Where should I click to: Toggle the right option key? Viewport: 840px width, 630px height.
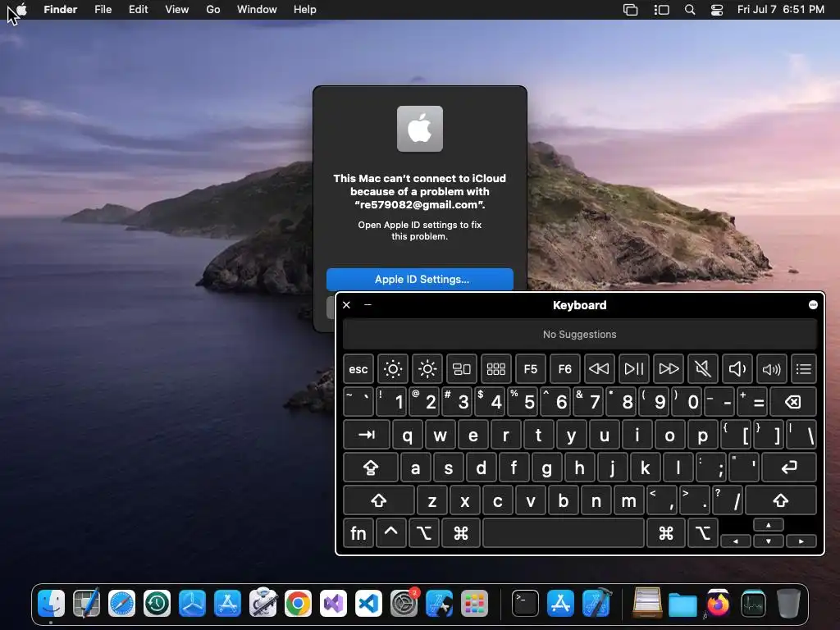pyautogui.click(x=702, y=533)
